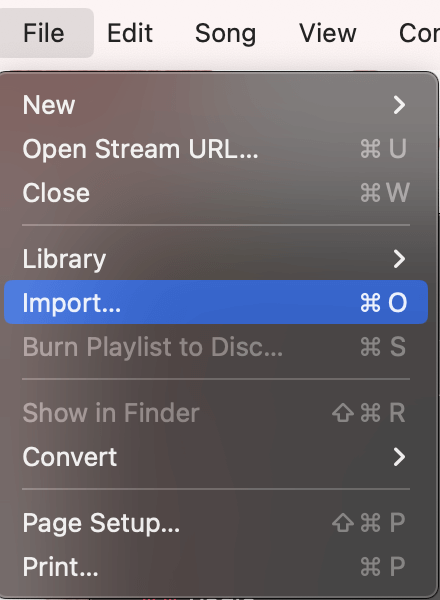Open the File menu in menu bar
Image resolution: width=440 pixels, height=600 pixels.
pyautogui.click(x=44, y=33)
